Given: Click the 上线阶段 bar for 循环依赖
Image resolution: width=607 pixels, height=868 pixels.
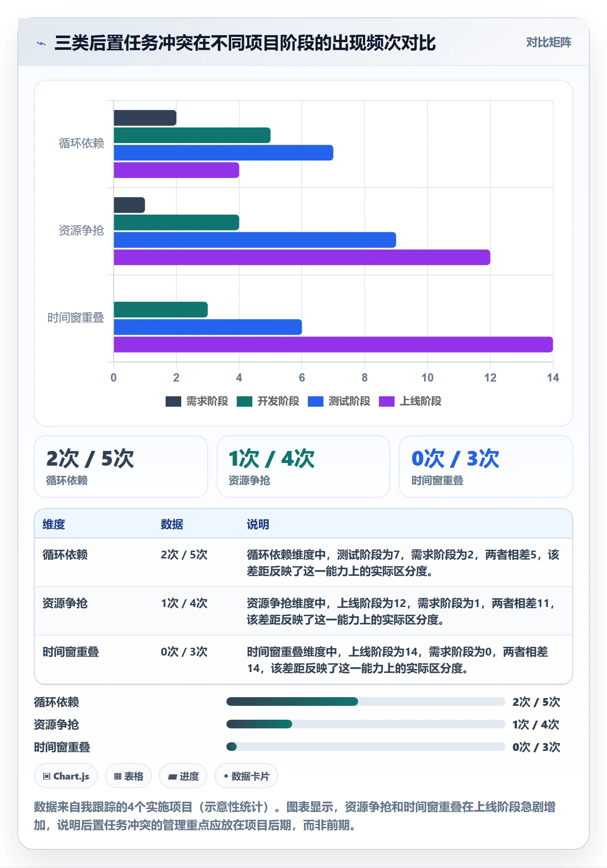Looking at the screenshot, I should [x=176, y=170].
